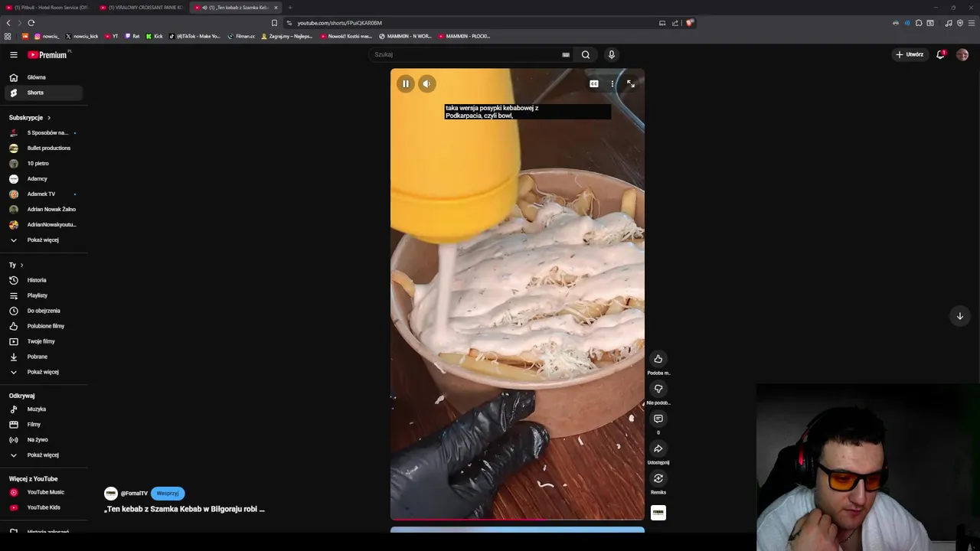Open Playlisty
The height and width of the screenshot is (551, 980).
(x=44, y=295)
